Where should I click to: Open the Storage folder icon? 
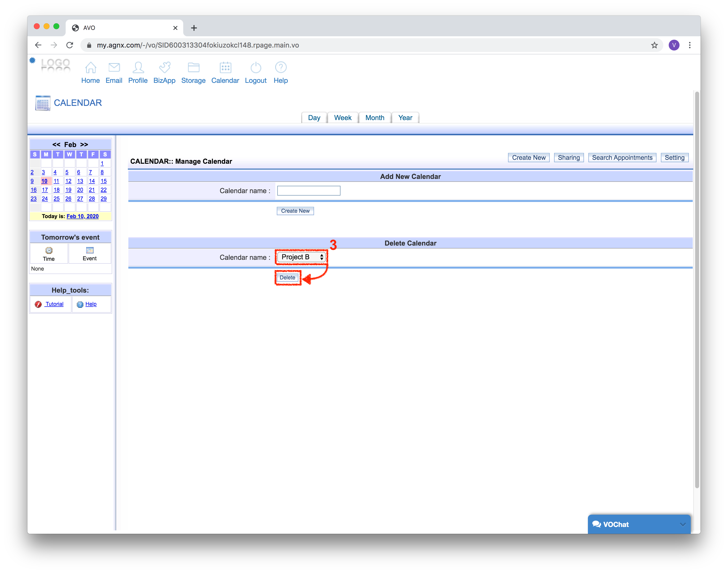click(x=194, y=68)
